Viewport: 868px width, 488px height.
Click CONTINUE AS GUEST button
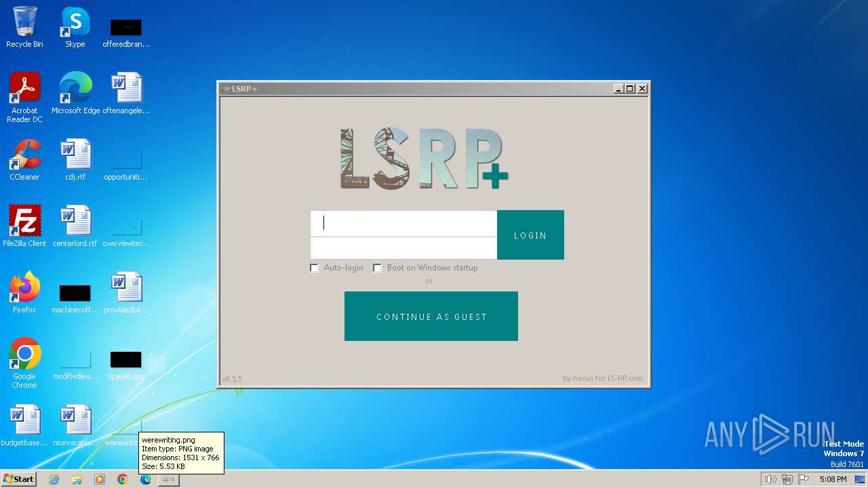pos(431,316)
